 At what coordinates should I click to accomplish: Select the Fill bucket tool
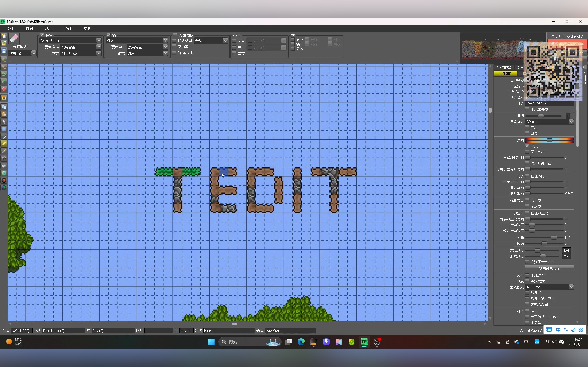(x=4, y=166)
